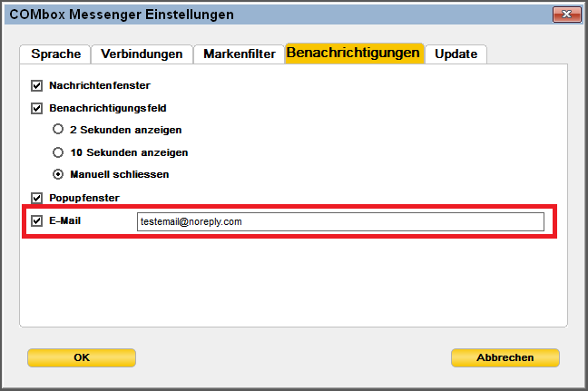This screenshot has width=588, height=391.
Task: Toggle the Benachrichtigungsfeld checkbox
Action: point(36,109)
